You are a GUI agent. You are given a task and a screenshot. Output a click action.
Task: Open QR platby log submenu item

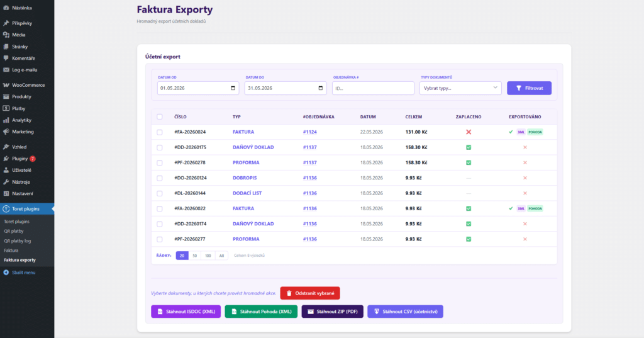point(17,241)
